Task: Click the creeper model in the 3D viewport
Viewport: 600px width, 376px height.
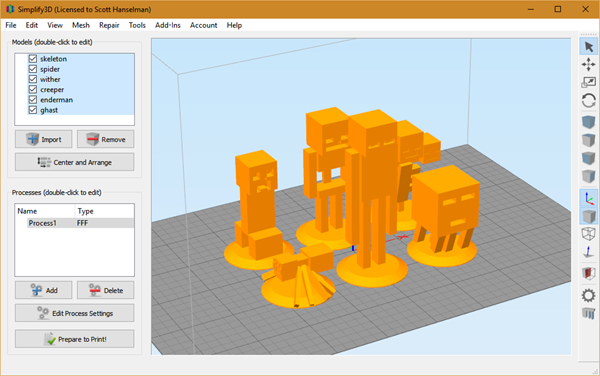Action: (x=258, y=207)
